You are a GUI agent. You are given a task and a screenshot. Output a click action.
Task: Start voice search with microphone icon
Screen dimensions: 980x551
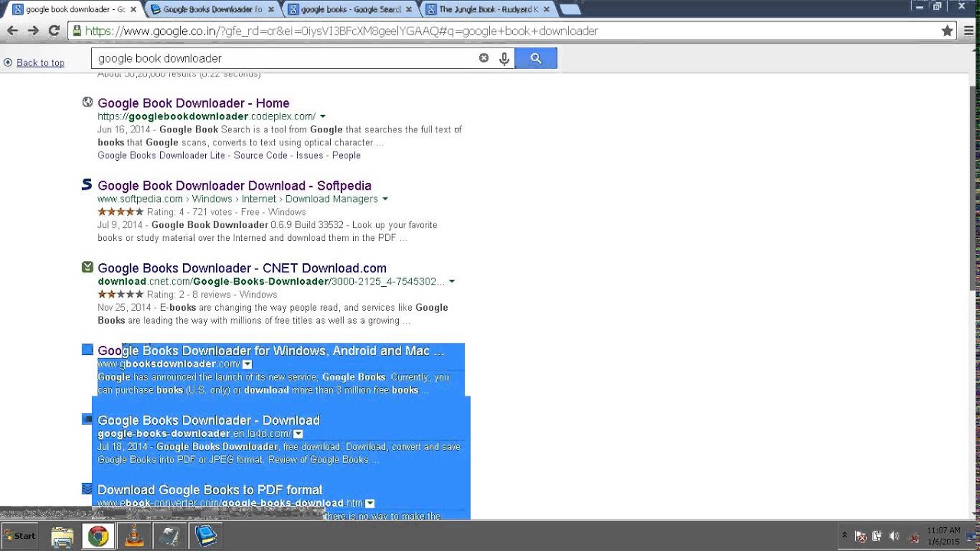pyautogui.click(x=504, y=58)
